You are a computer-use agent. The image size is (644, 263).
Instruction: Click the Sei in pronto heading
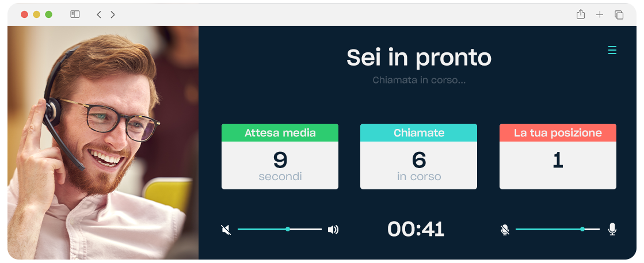[419, 58]
